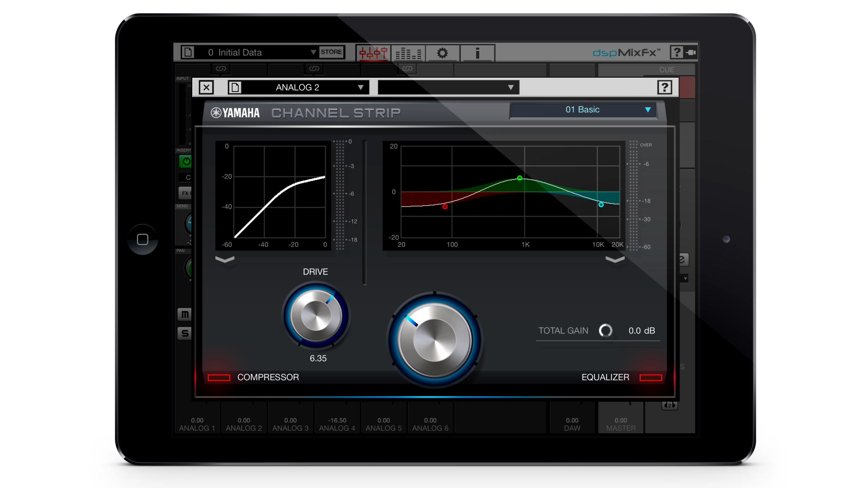Screen dimensions: 868x488
Task: Select the ANALOG 6 channel label
Action: pos(430,428)
